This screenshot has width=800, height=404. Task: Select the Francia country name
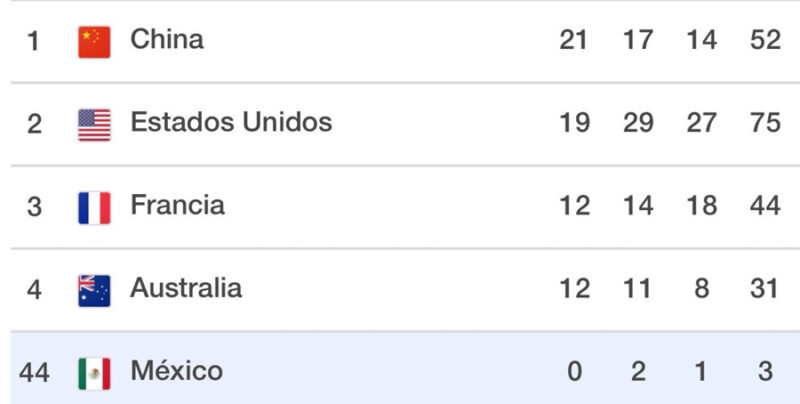(x=177, y=206)
